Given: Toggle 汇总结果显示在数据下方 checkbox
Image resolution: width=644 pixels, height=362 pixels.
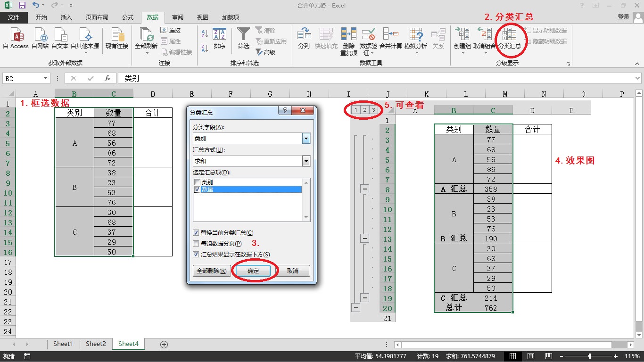Looking at the screenshot, I should click(x=196, y=255).
